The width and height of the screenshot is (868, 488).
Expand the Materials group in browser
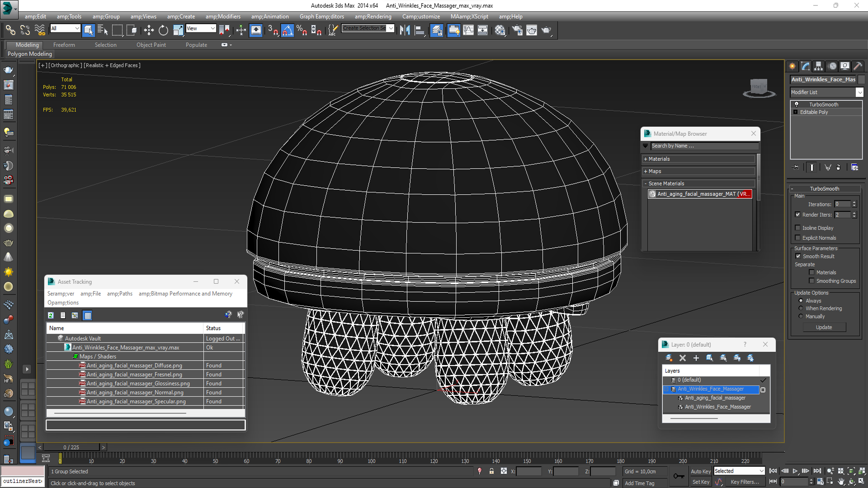coord(699,159)
